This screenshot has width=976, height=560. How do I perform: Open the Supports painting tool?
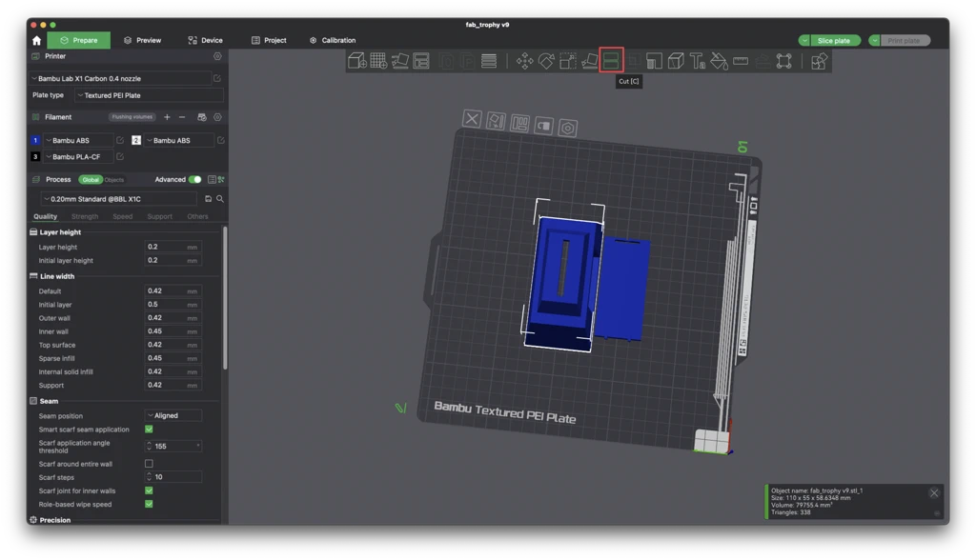(654, 60)
